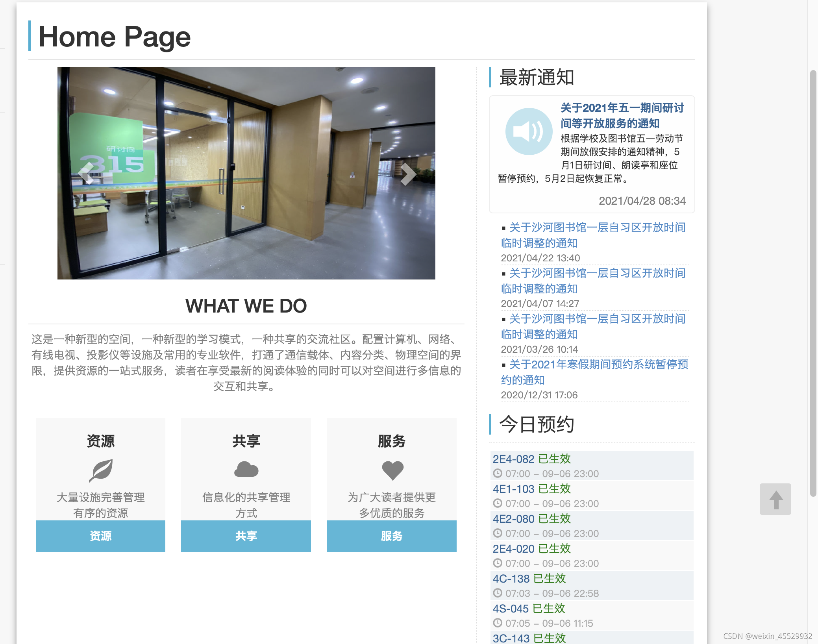Click the carousel previous arrow
Image resolution: width=818 pixels, height=644 pixels.
tap(86, 174)
